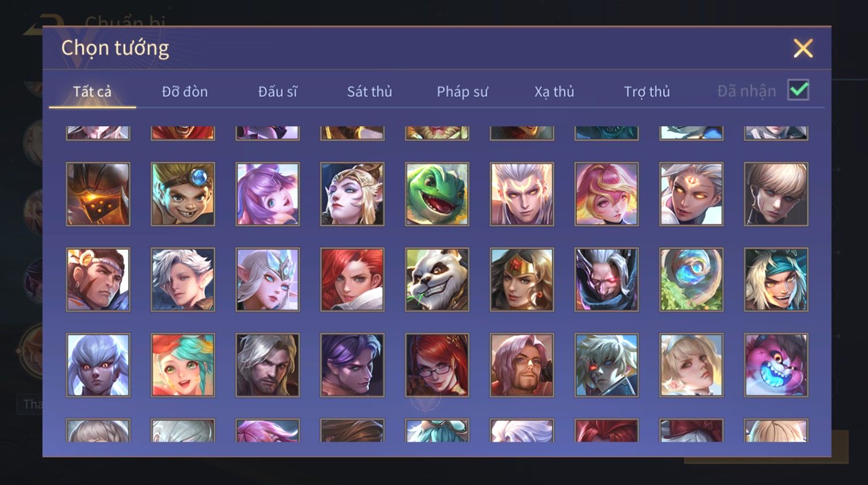The image size is (868, 485).
Task: Open the Pháp sư tab
Action: click(462, 92)
